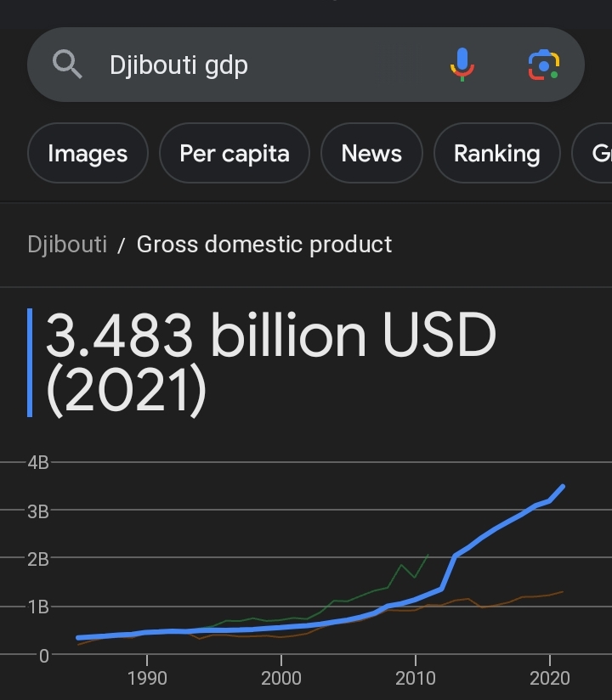
Task: Click the 2010 label on the x-axis
Action: (x=416, y=678)
